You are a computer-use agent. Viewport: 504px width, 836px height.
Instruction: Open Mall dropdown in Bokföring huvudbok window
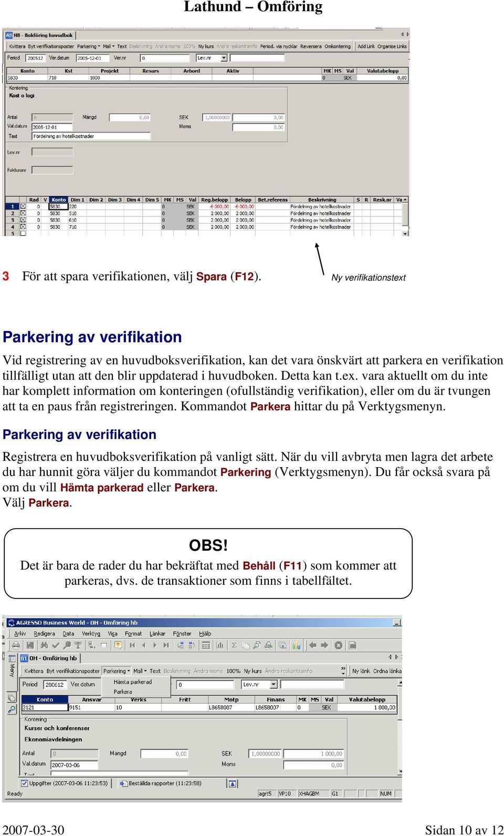109,46
